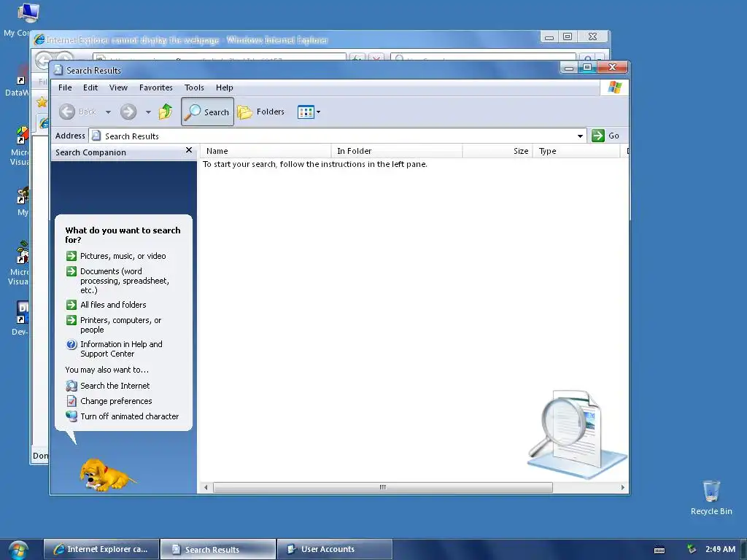
Task: Click the 2:49 AM clock
Action: coord(720,549)
